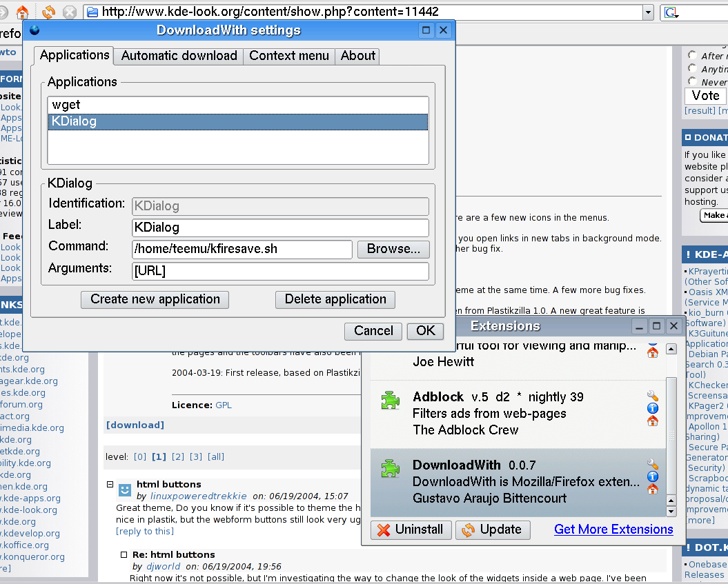Click the Browse... button for command

(x=393, y=249)
